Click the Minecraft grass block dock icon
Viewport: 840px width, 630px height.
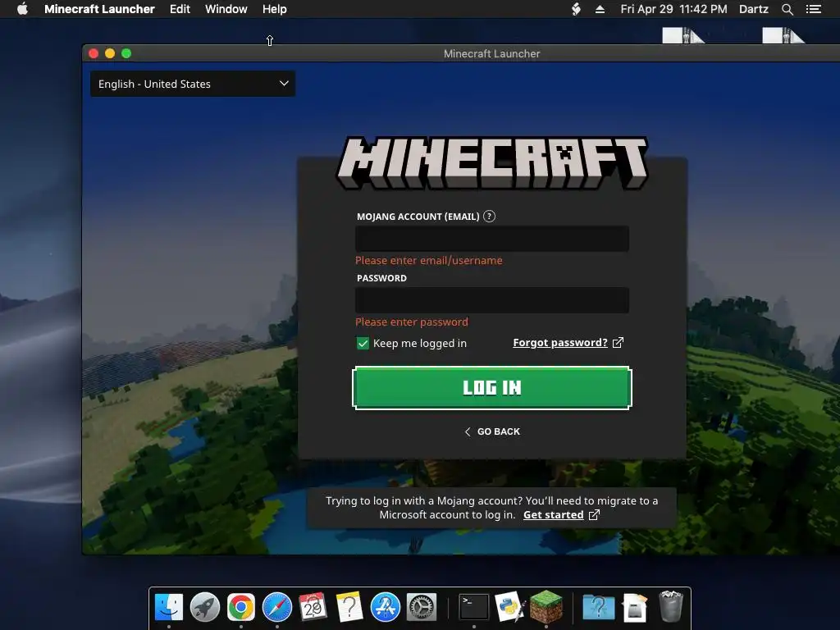pyautogui.click(x=546, y=606)
